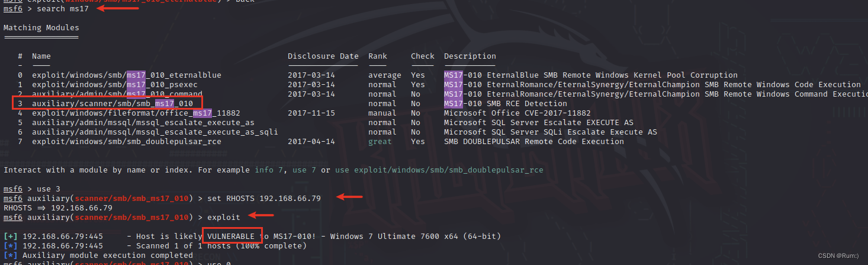Click 'Microsoft SQL Server Escalate EXECUTE AS' description
The height and width of the screenshot is (265, 868).
click(x=539, y=123)
